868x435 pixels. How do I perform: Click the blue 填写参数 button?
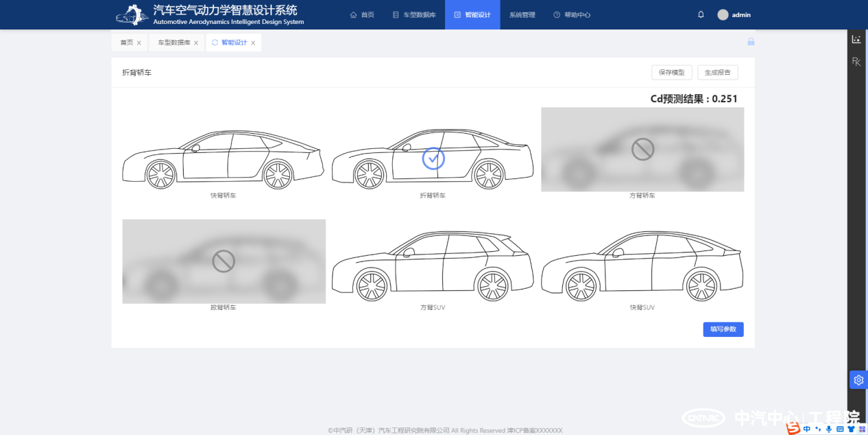(723, 329)
